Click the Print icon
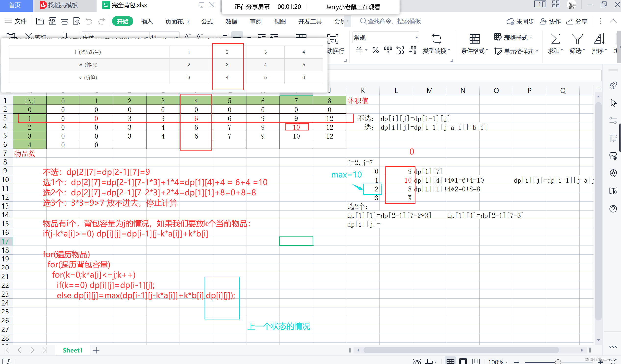Viewport: 621px width, 364px height. (65, 21)
